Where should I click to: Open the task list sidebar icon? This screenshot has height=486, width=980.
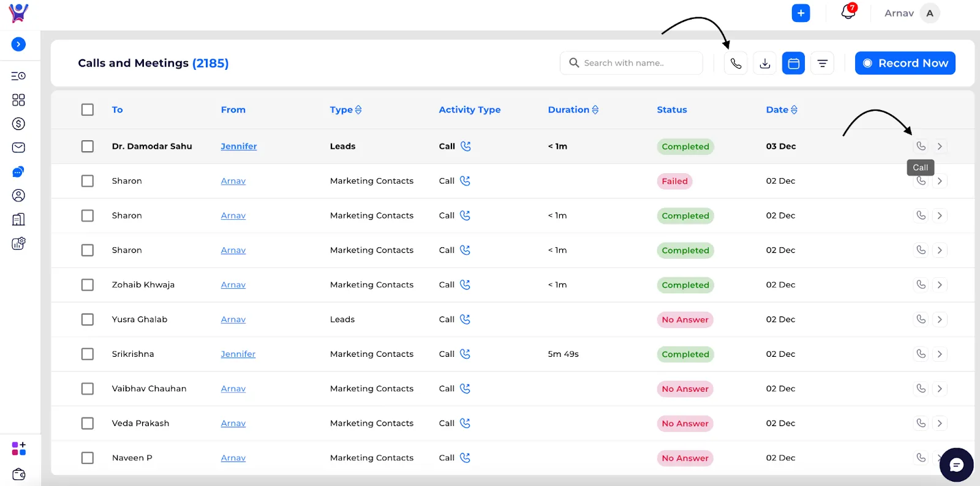click(x=18, y=76)
